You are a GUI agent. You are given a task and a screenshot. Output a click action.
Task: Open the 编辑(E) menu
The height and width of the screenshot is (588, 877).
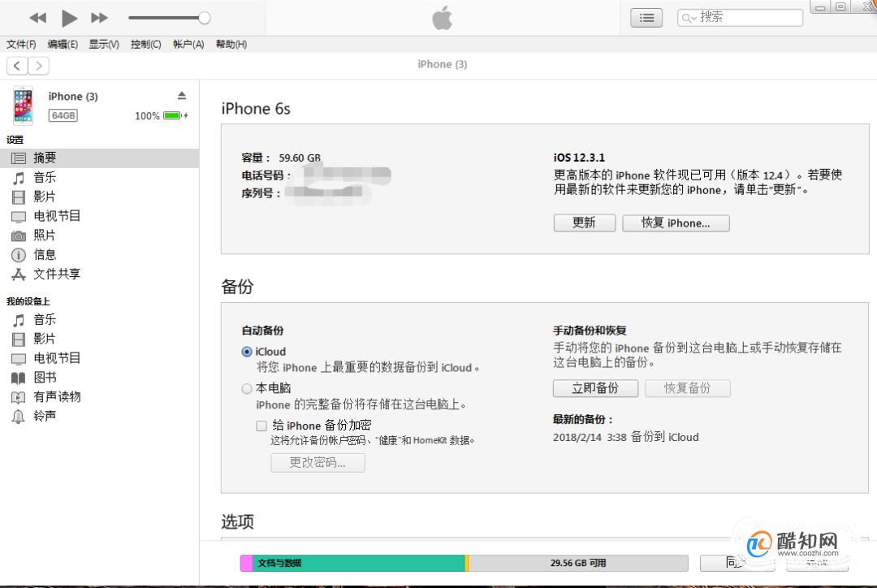(63, 44)
